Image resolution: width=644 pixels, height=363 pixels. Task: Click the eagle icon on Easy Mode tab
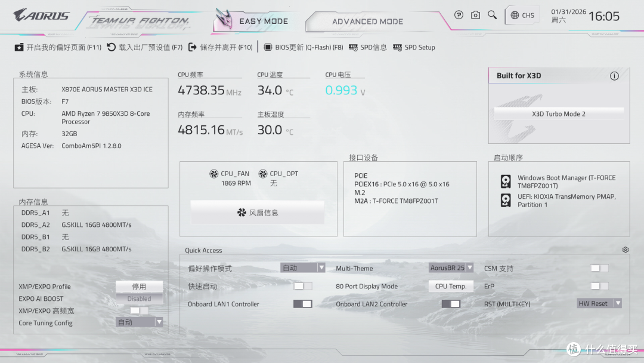click(224, 19)
